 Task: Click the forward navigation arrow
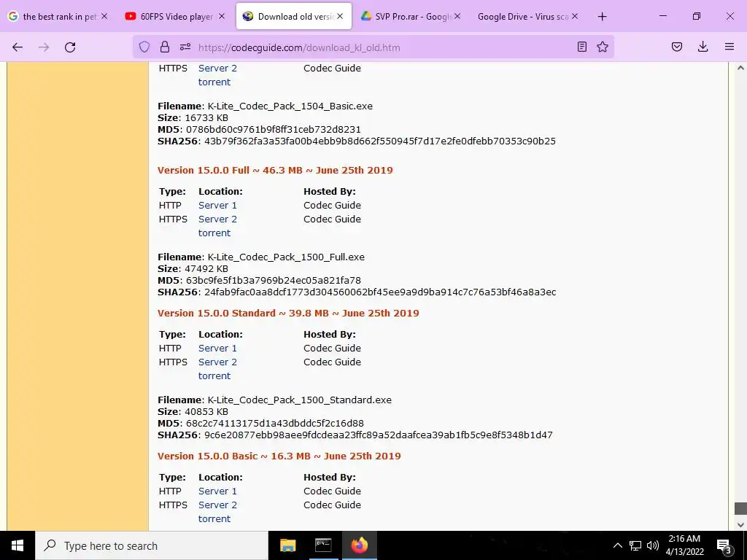44,47
